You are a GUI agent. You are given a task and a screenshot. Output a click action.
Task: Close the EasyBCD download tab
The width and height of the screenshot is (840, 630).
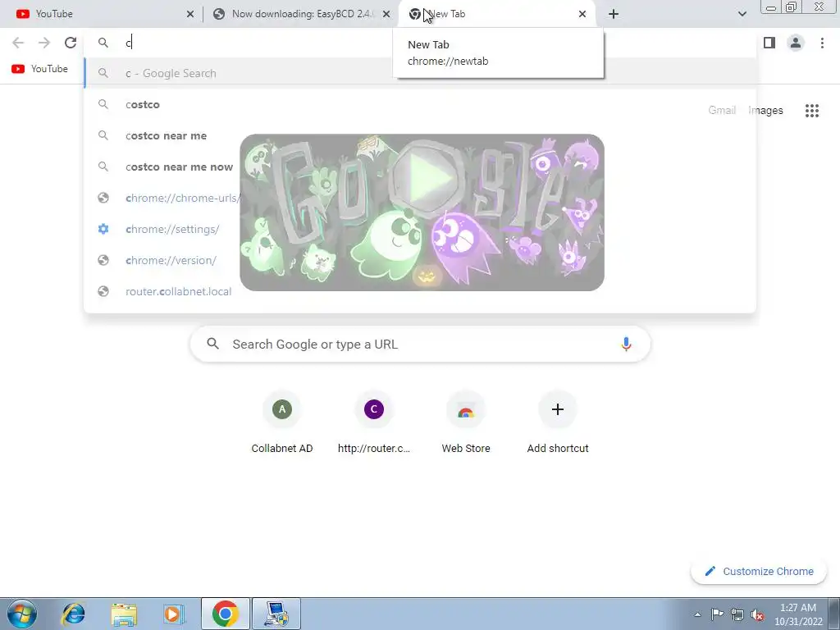pyautogui.click(x=386, y=15)
